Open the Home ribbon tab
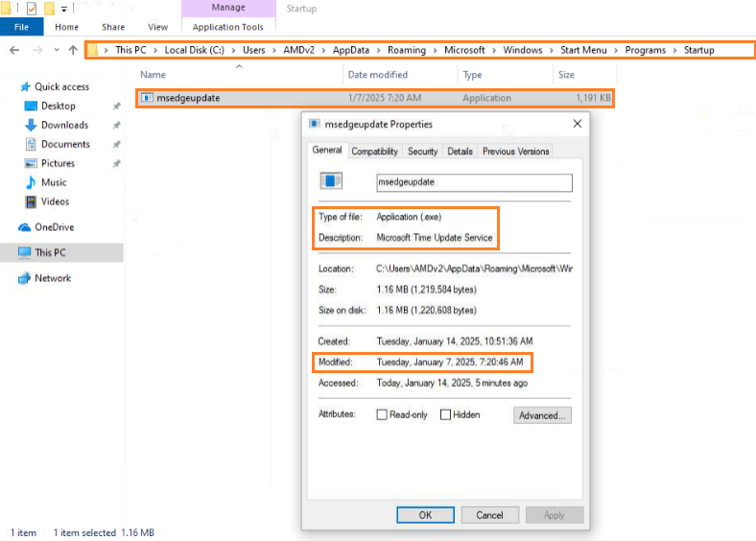 pos(66,27)
